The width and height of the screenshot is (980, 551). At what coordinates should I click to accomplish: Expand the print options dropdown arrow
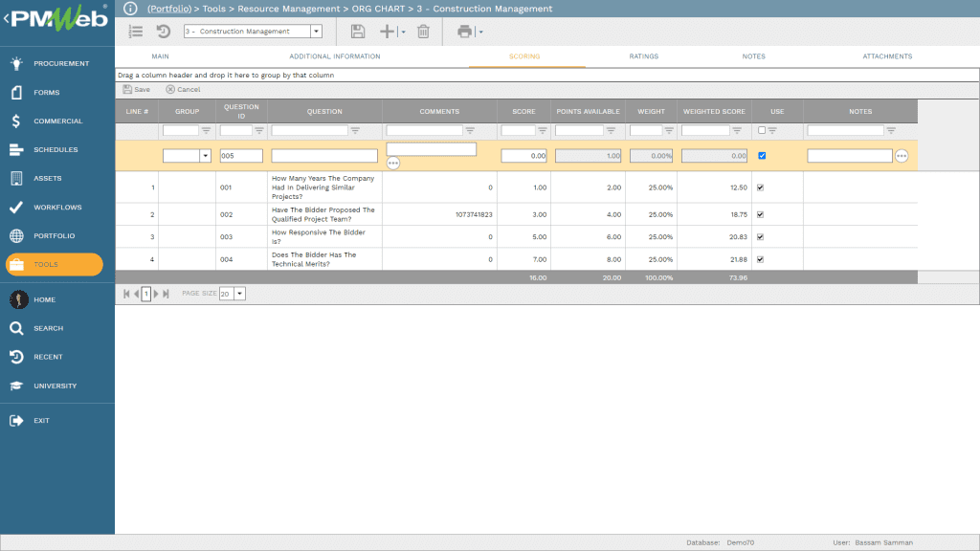coord(480,32)
